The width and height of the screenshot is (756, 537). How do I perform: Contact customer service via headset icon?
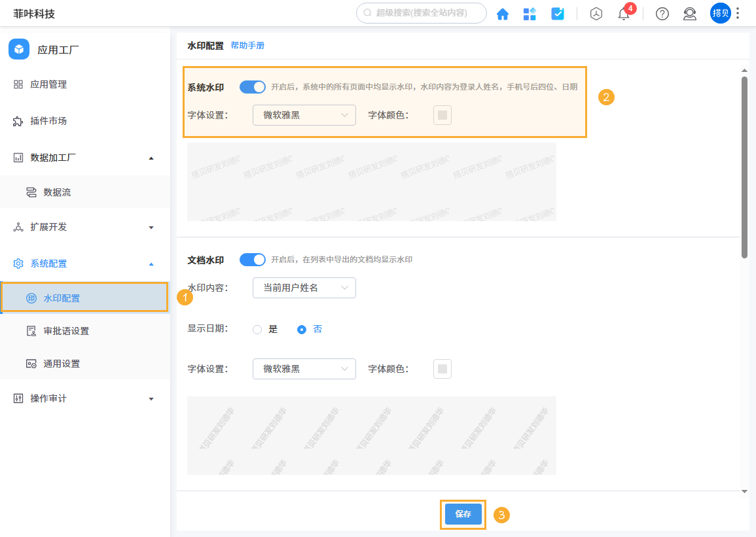pyautogui.click(x=689, y=13)
